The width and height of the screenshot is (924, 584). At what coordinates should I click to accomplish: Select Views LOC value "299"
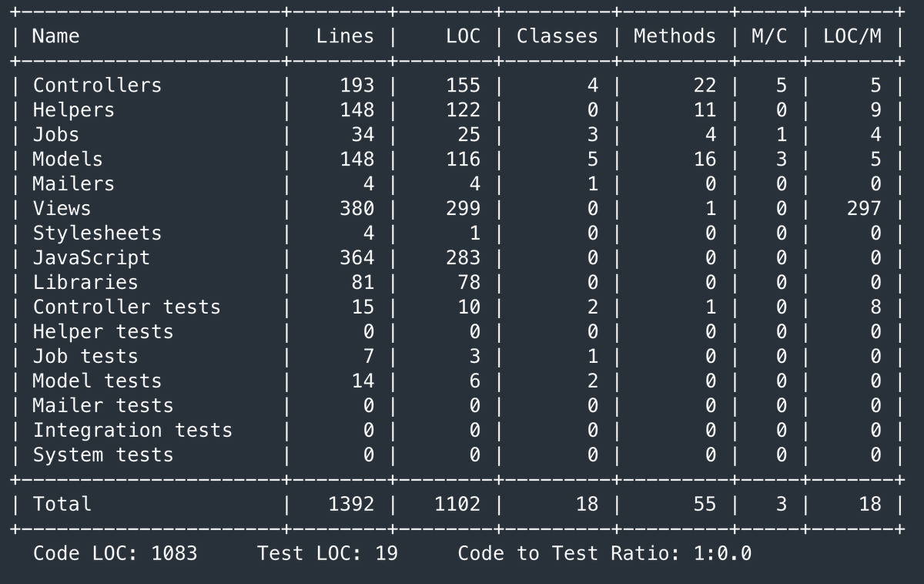(463, 209)
